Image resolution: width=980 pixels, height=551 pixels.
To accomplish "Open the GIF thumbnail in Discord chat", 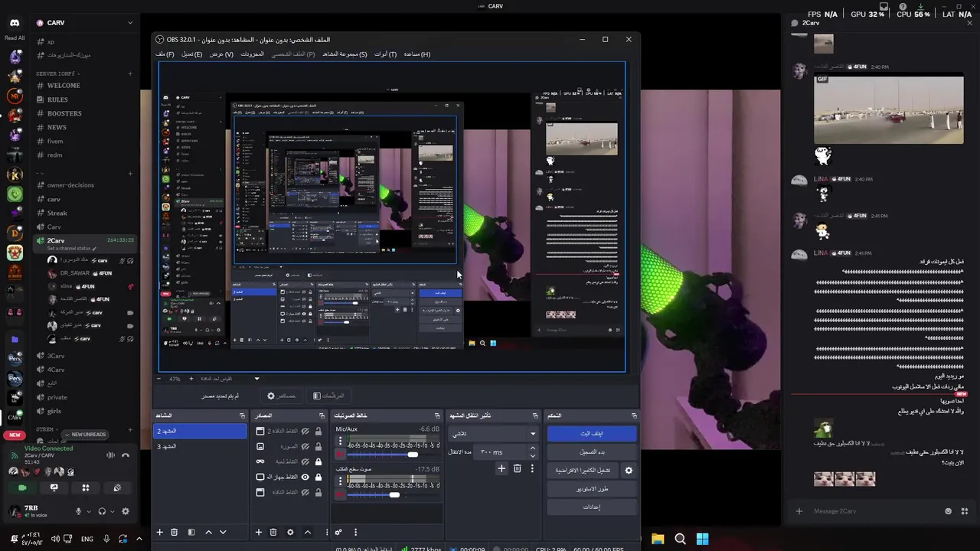I will 888,109.
